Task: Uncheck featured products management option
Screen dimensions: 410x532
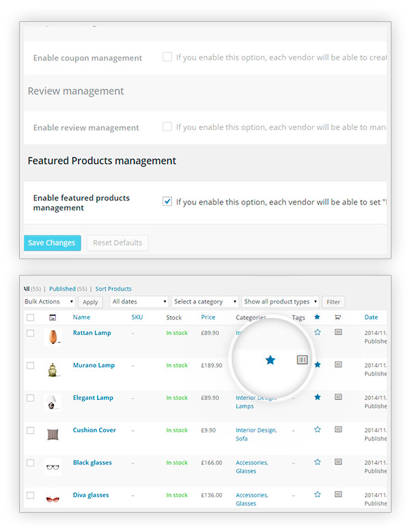Action: (167, 201)
